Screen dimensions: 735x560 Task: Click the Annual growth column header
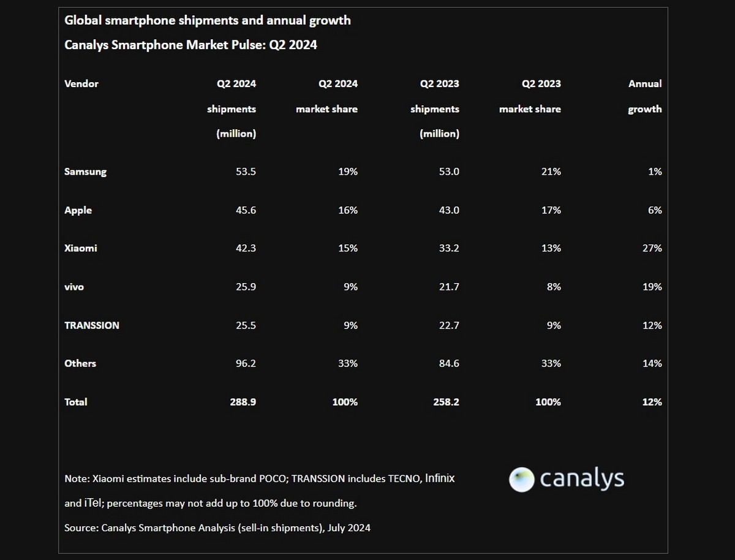[x=645, y=96]
